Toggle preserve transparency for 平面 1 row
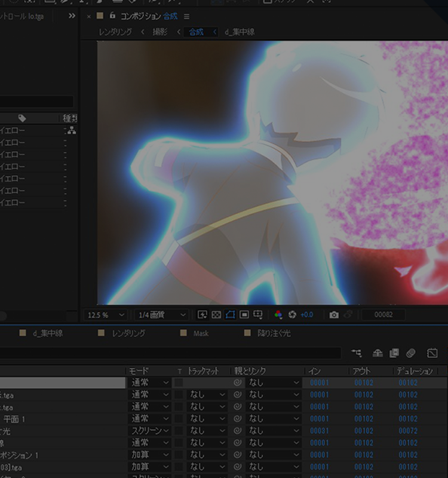448x478 pixels. coord(179,419)
